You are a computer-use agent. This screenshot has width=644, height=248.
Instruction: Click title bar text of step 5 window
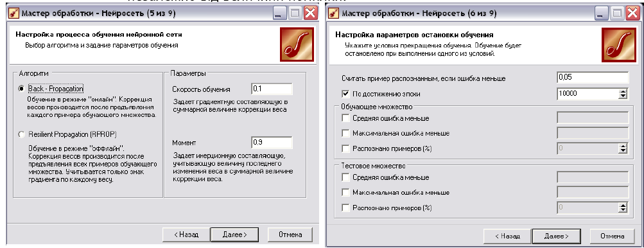click(99, 13)
